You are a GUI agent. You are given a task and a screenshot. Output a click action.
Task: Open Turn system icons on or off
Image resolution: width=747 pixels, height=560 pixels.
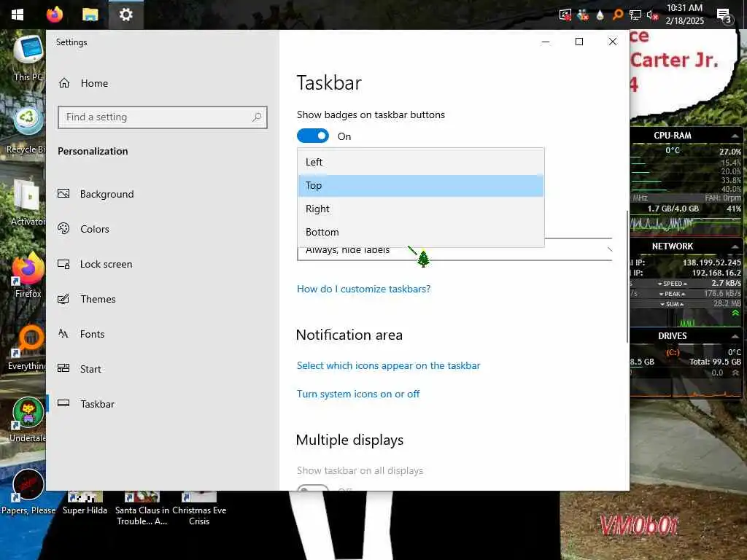[358, 394]
